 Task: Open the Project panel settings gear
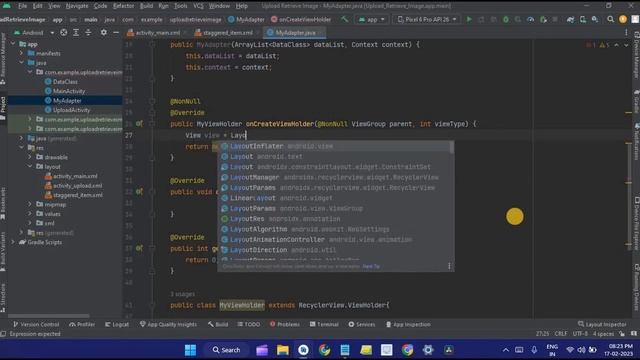(104, 32)
